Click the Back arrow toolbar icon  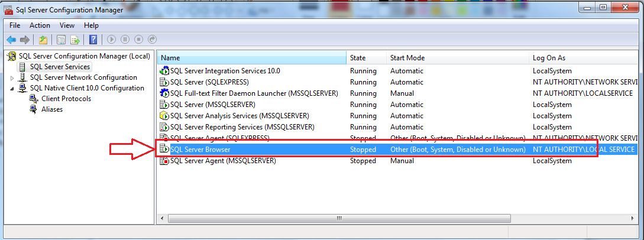pos(11,40)
